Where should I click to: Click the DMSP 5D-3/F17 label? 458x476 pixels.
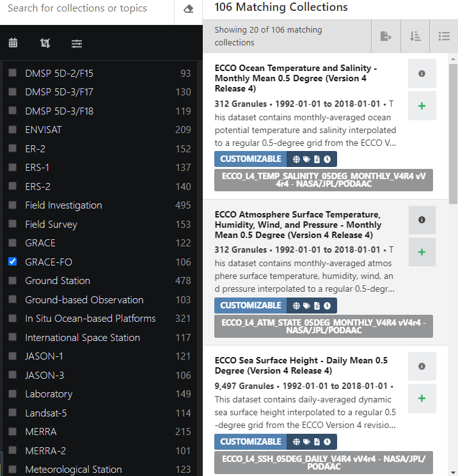coord(59,92)
